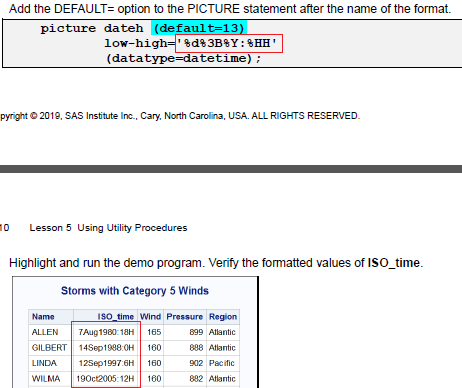Select the Pressure column header
The height and width of the screenshot is (388, 462).
185,316
